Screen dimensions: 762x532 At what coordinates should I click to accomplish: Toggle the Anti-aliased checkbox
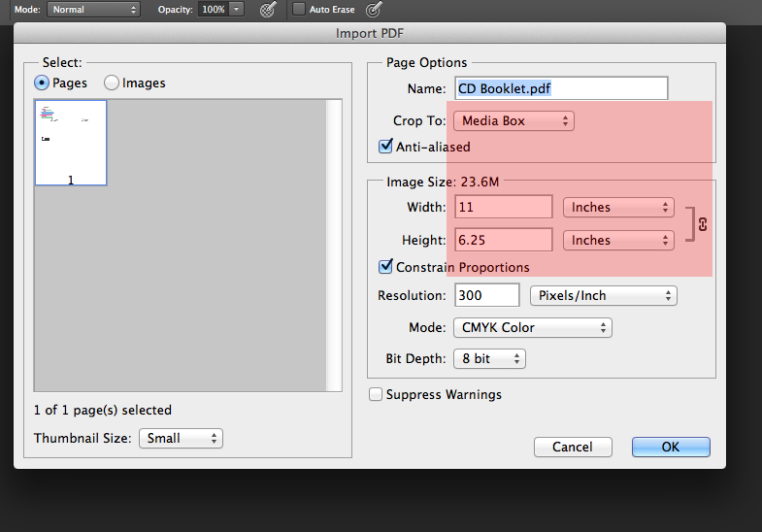pos(385,146)
